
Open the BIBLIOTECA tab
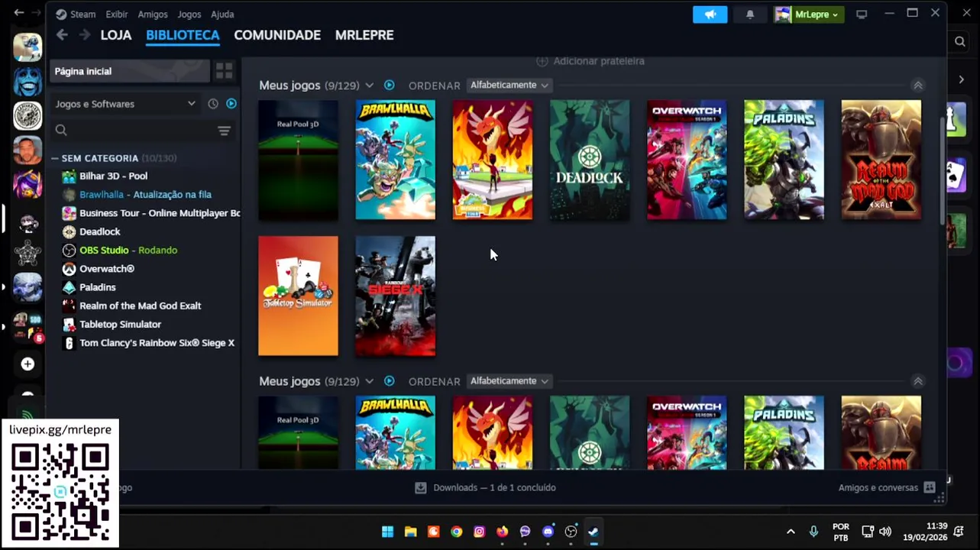pyautogui.click(x=183, y=35)
